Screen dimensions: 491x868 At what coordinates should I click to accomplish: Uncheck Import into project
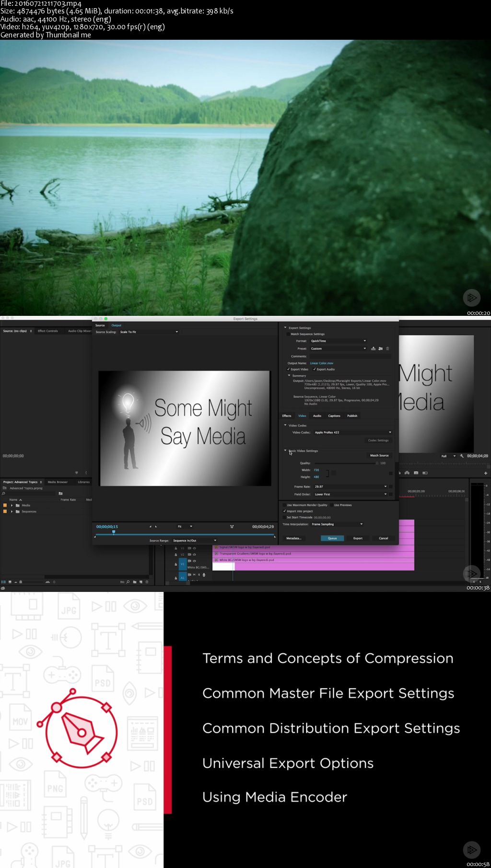click(x=284, y=511)
